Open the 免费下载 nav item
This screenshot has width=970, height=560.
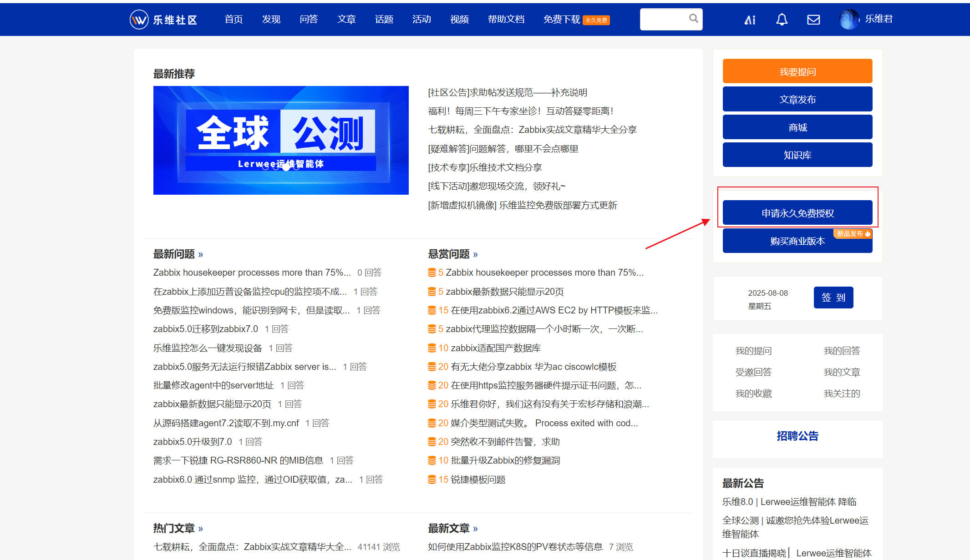click(x=562, y=19)
